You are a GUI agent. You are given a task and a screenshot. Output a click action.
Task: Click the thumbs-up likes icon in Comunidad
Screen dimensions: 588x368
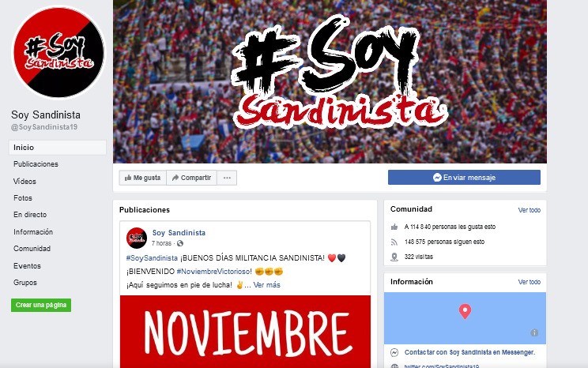coord(394,227)
